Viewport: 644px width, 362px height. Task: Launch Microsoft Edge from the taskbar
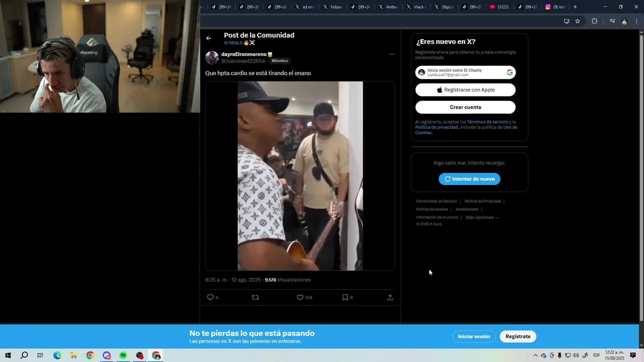point(57,355)
